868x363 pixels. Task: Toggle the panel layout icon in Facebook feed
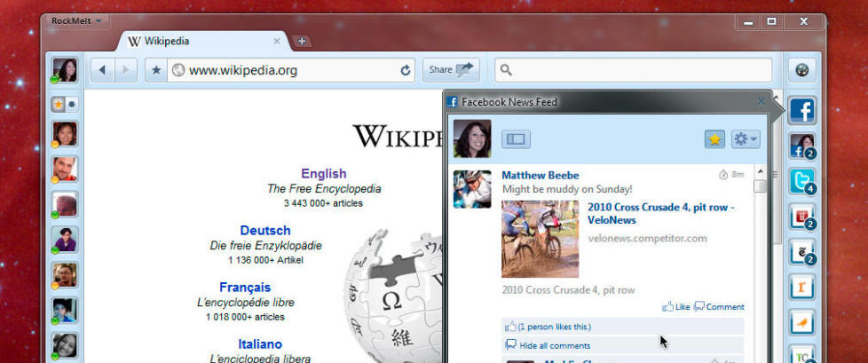pyautogui.click(x=516, y=139)
